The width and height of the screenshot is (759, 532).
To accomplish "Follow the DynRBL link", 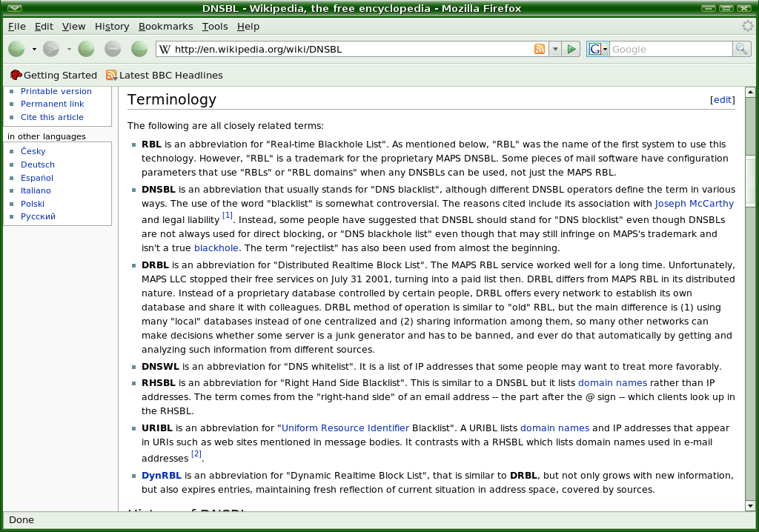I will point(161,476).
